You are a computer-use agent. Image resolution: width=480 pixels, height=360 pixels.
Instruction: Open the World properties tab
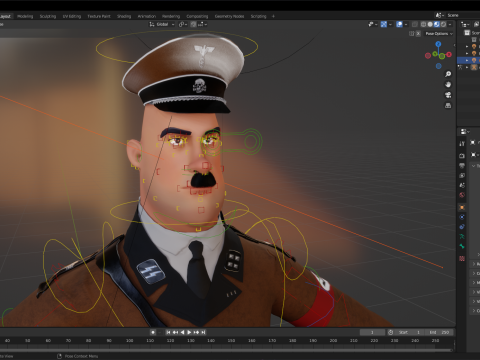[x=462, y=195]
